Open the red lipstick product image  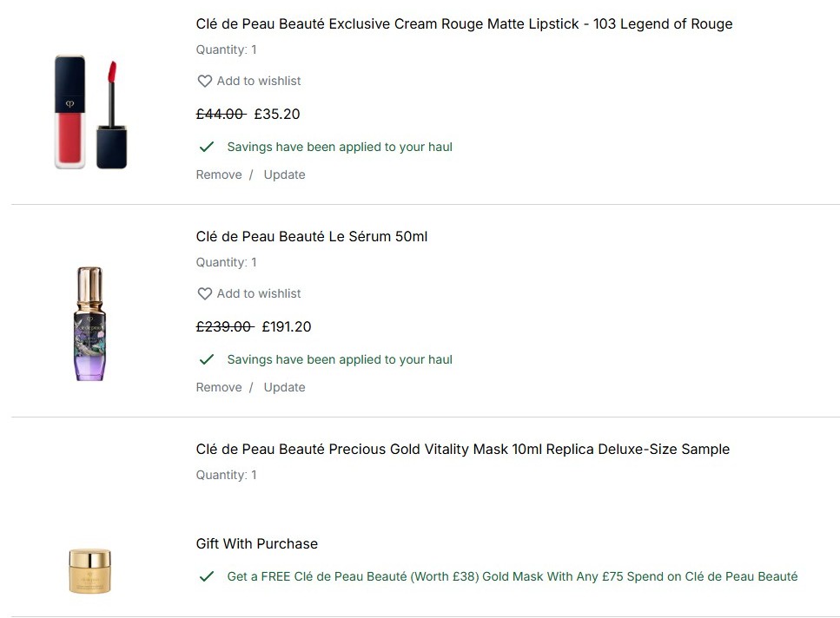(x=90, y=112)
